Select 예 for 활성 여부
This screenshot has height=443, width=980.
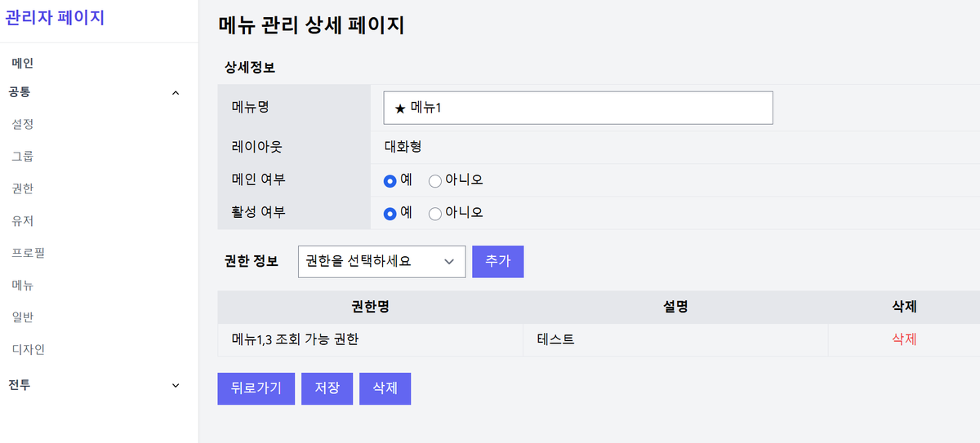click(390, 213)
